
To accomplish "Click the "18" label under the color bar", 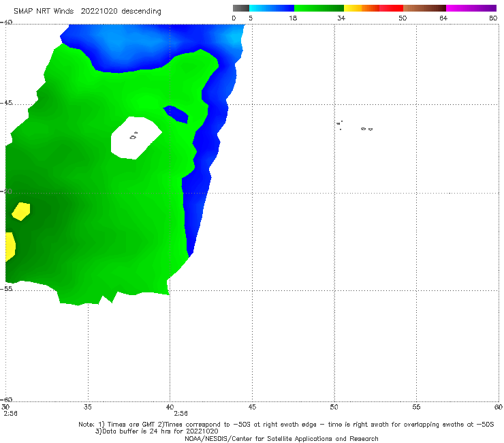I will [x=293, y=18].
